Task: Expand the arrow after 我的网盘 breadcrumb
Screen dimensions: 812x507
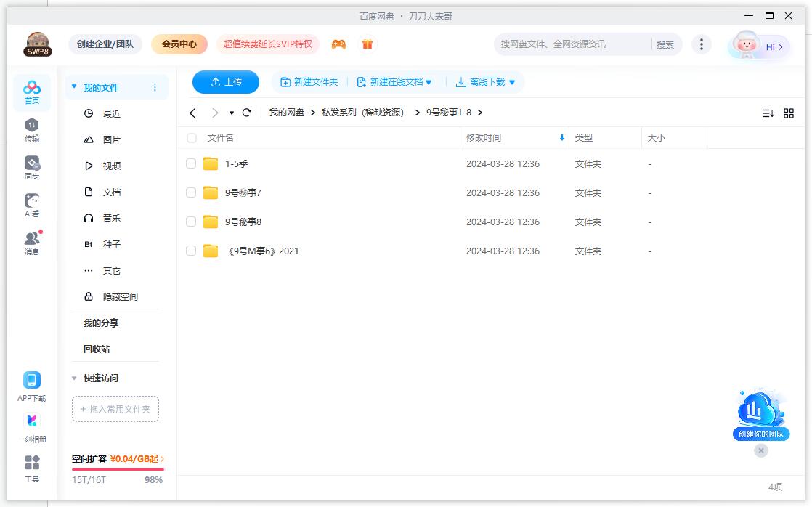Action: point(313,113)
